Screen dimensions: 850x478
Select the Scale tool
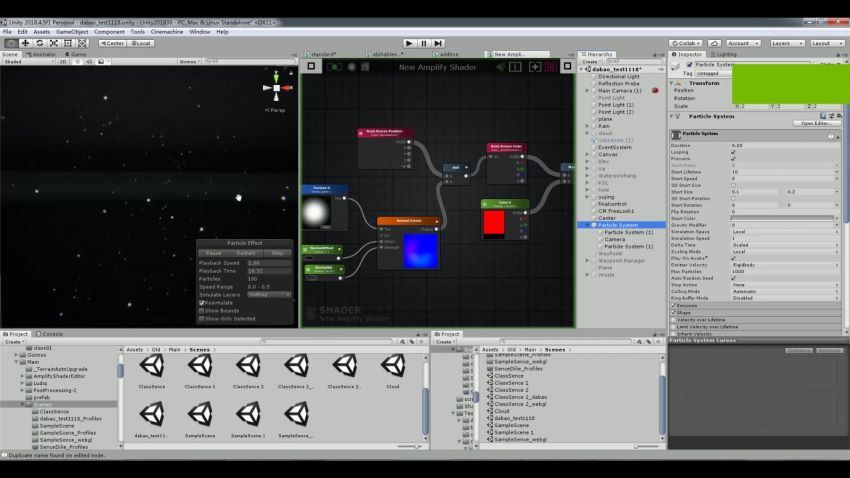(54, 43)
